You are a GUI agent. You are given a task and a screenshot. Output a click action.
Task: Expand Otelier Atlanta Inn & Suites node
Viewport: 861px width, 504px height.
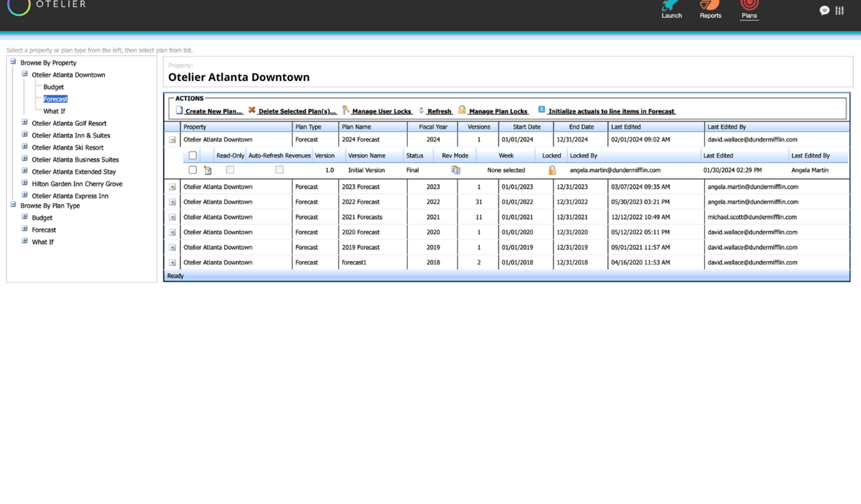pos(24,134)
